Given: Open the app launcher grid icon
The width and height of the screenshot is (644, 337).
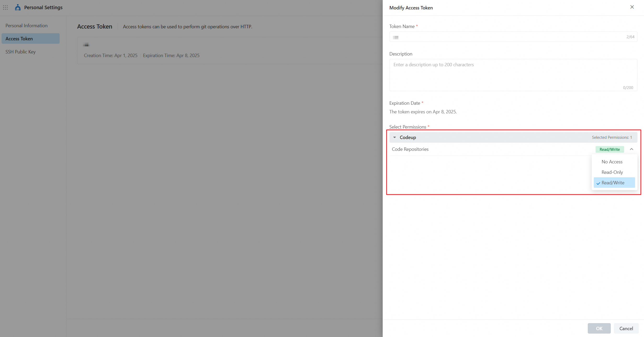Looking at the screenshot, I should [x=5, y=7].
